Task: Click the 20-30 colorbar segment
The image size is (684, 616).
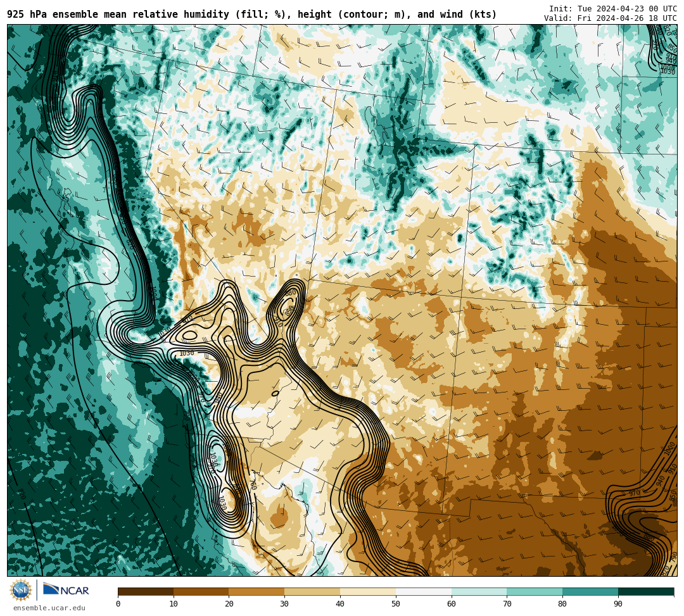Action: click(x=257, y=591)
